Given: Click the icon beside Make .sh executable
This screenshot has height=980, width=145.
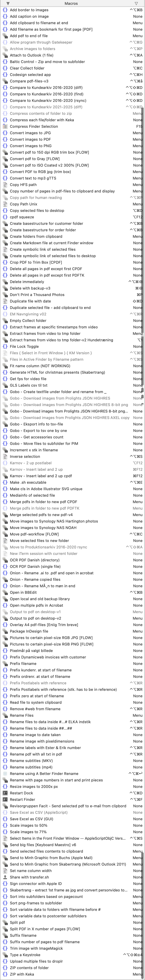Looking at the screenshot, I should 5,482.
